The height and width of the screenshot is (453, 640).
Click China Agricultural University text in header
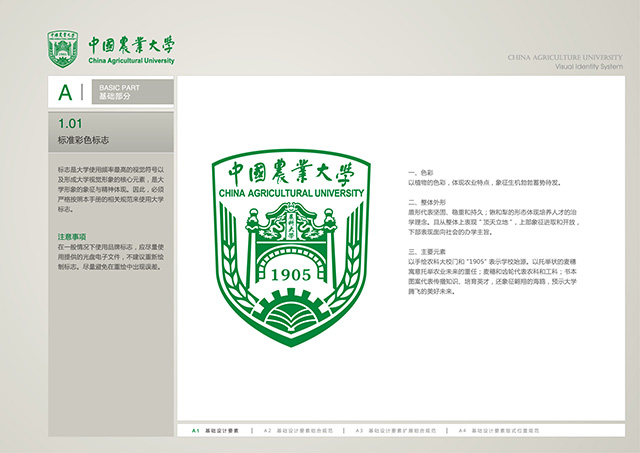(131, 60)
